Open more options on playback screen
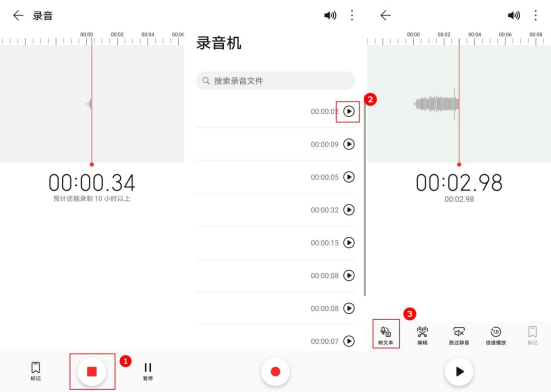 point(536,15)
